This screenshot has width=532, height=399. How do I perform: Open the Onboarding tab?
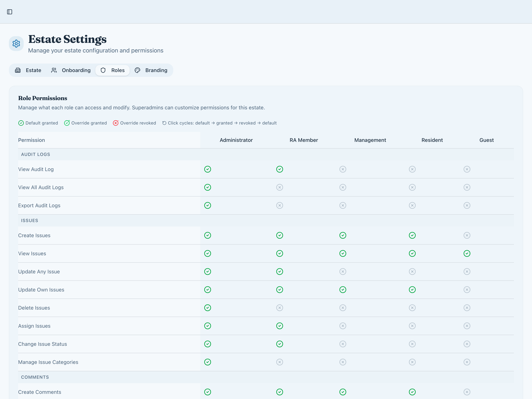tap(76, 70)
